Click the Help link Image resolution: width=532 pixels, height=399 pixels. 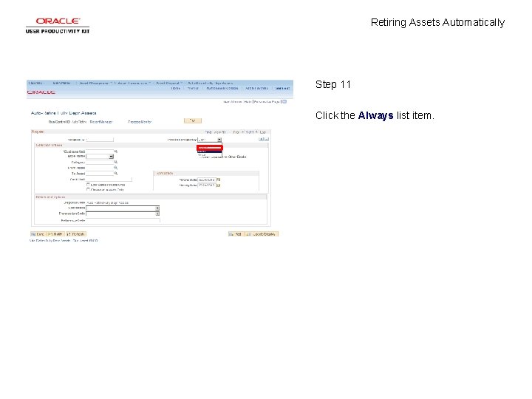248,102
